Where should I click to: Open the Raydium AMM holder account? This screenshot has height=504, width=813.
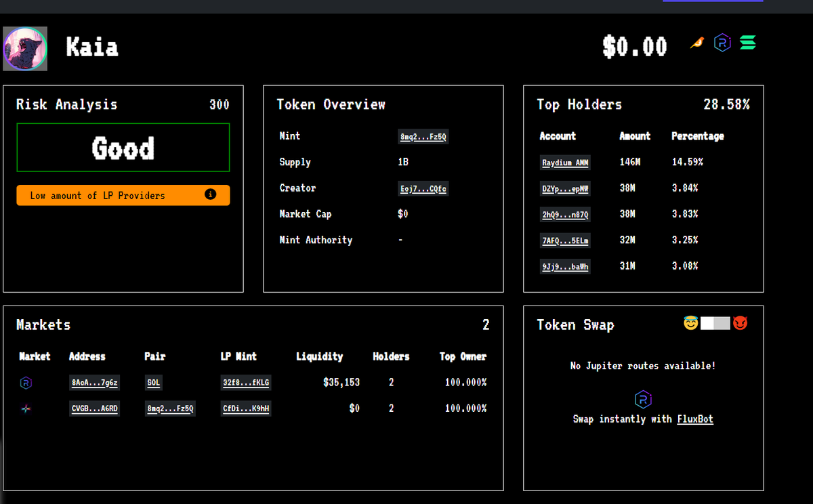coord(565,163)
